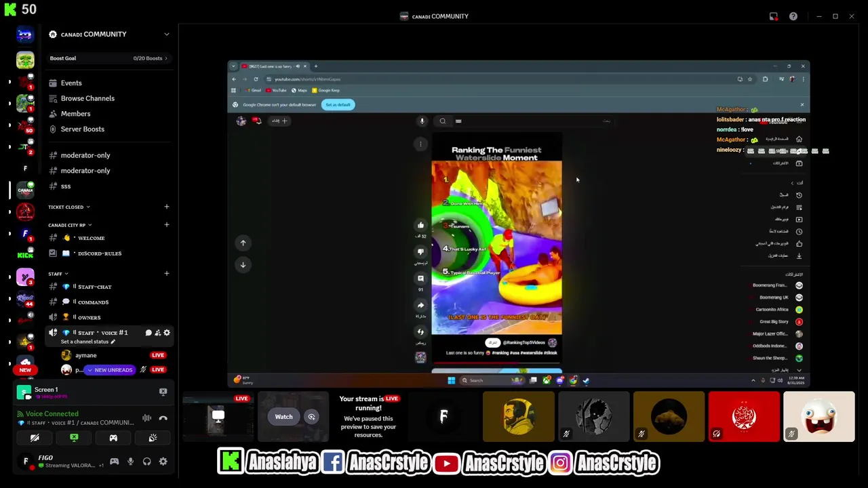Screen dimensions: 868x488
Task: Select the first moderator-only channel
Action: (x=85, y=155)
